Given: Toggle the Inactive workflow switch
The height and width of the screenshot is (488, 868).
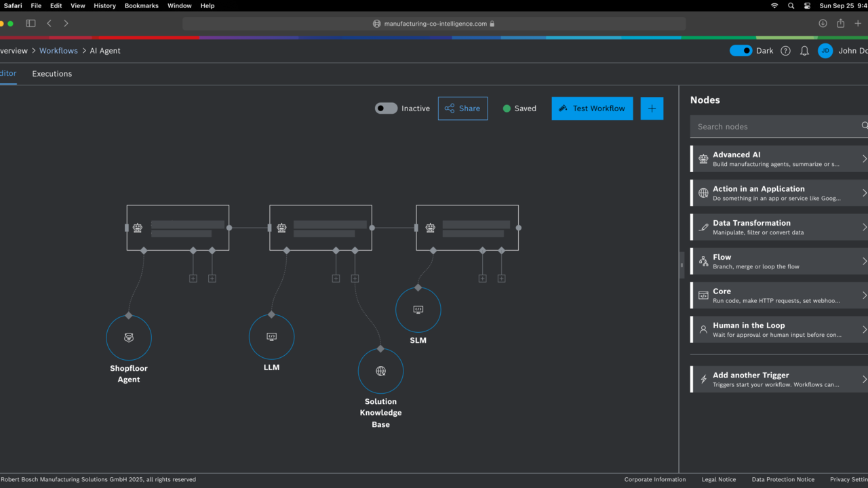Looking at the screenshot, I should (386, 108).
